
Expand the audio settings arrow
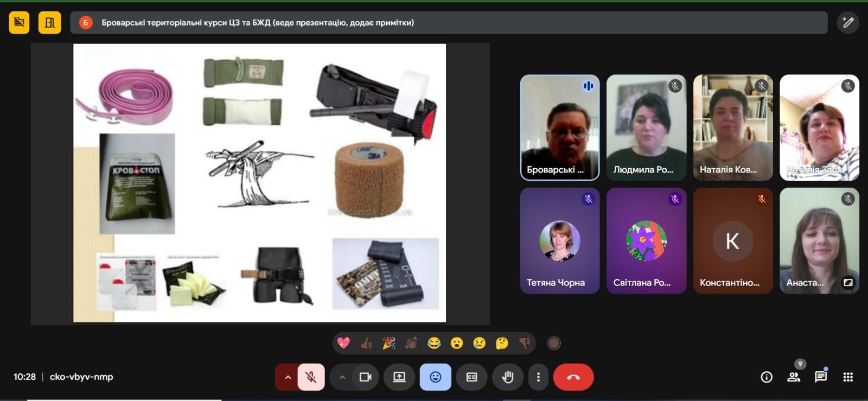click(x=288, y=377)
